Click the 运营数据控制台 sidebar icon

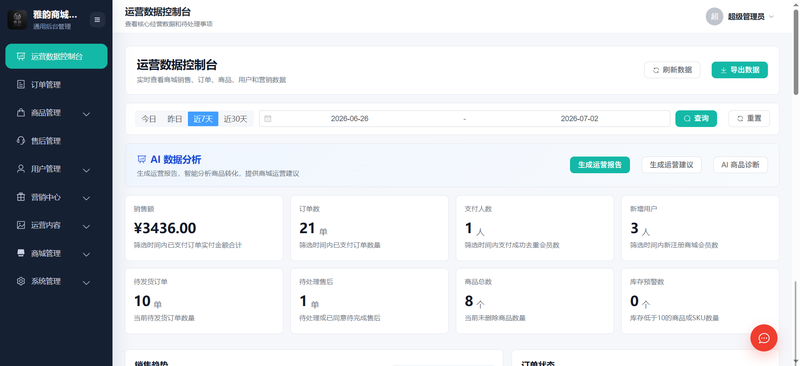20,56
